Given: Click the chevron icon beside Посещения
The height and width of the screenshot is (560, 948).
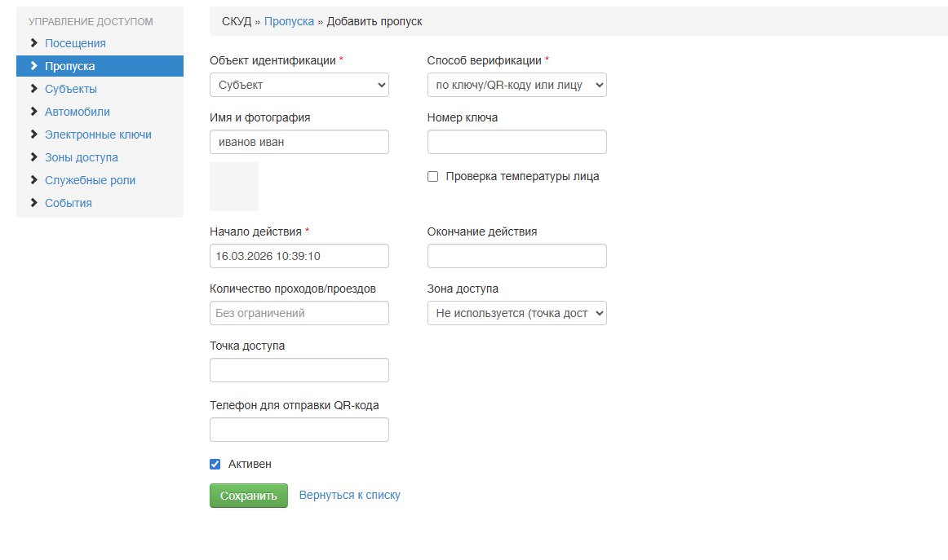Looking at the screenshot, I should 33,43.
